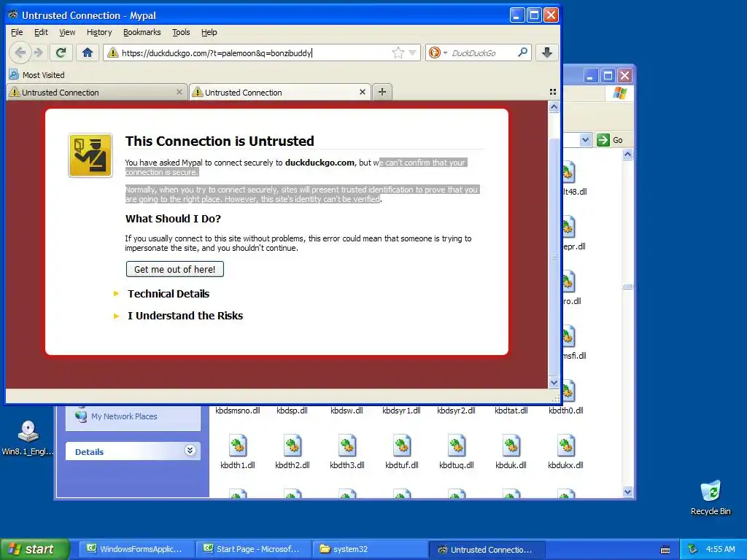747x560 pixels.
Task: Click the on-screen keyboard tray icon
Action: click(x=665, y=550)
